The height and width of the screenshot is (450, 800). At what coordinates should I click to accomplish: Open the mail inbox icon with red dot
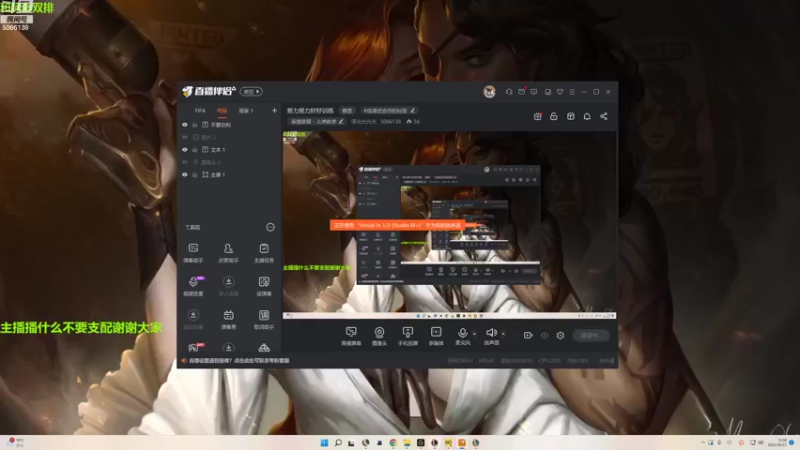click(521, 92)
